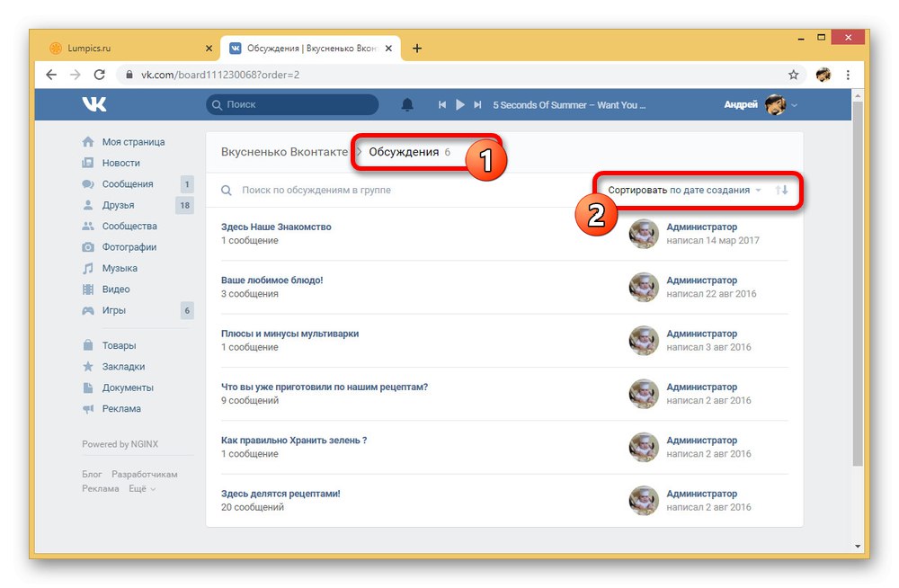Click the Музыка note icon in sidebar
The width and height of the screenshot is (899, 588).
pos(88,268)
